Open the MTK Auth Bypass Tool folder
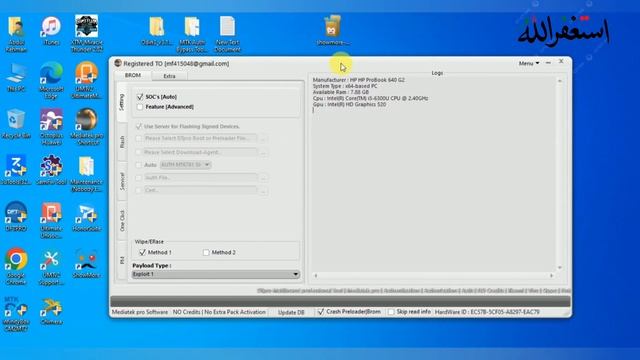The height and width of the screenshot is (360, 640). [x=192, y=34]
